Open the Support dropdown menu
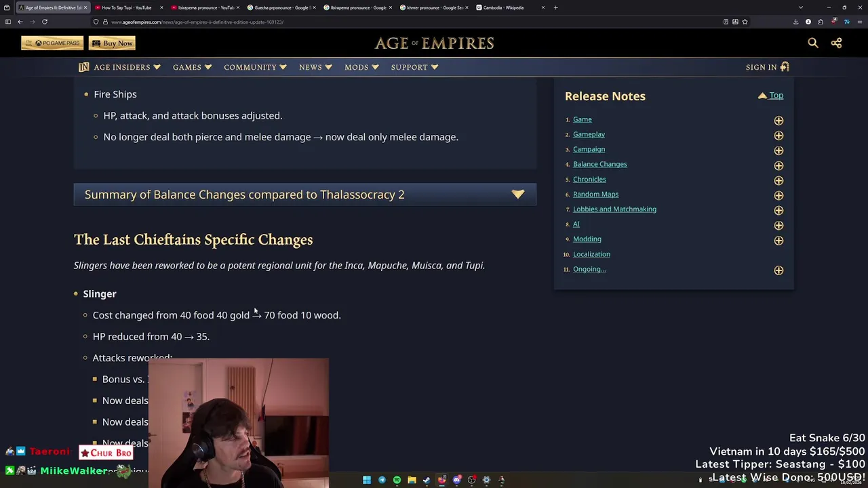 414,67
